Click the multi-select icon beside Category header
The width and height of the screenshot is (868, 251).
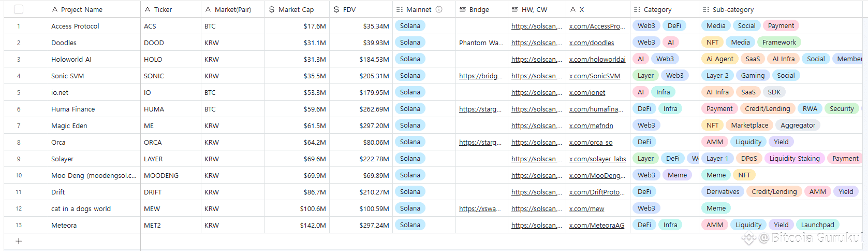click(637, 9)
